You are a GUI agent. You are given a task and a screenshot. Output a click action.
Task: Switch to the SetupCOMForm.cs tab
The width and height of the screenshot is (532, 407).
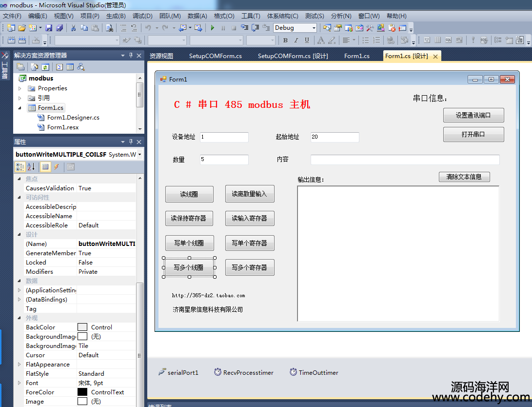click(215, 56)
